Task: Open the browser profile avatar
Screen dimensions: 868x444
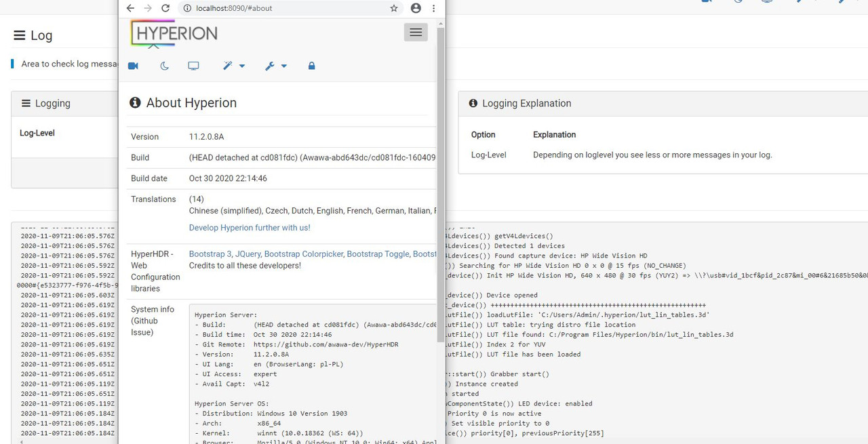Action: [416, 8]
